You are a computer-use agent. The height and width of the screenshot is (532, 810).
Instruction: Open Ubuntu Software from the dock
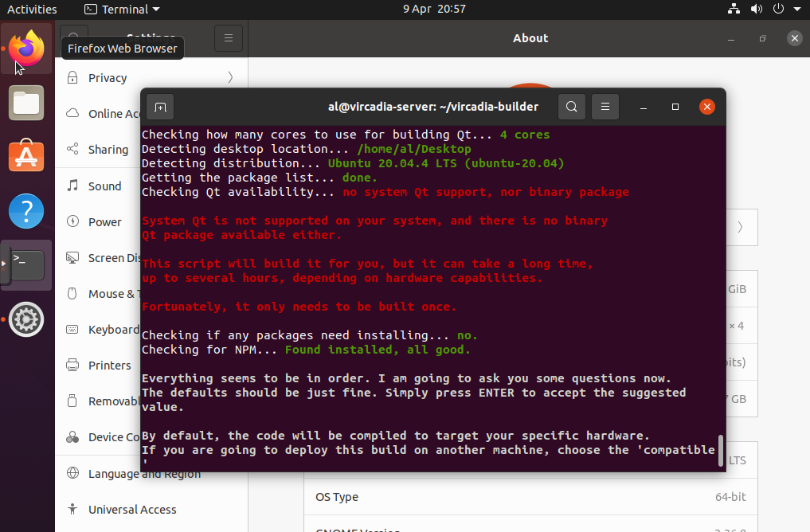pos(25,156)
